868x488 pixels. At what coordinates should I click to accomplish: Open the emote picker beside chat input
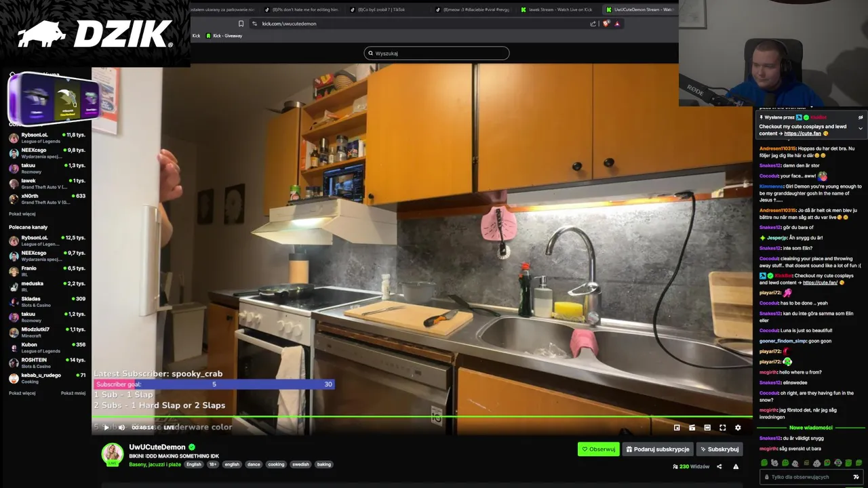click(856, 477)
